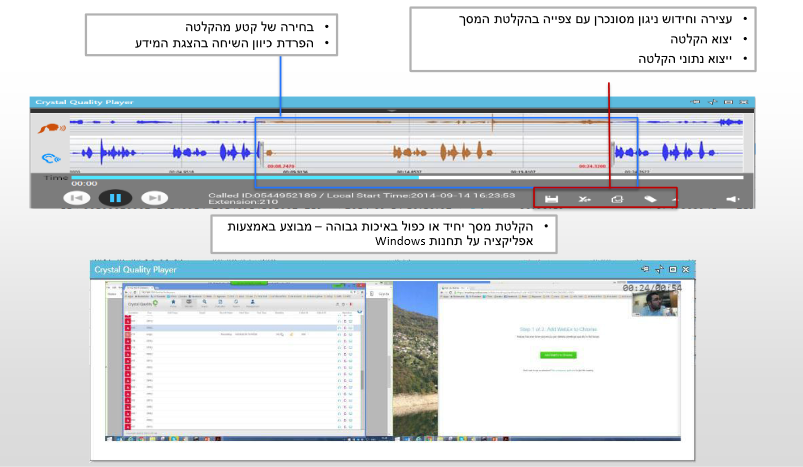This screenshot has width=803, height=467.
Task: Click the Extension:210 text
Action: coord(243,202)
